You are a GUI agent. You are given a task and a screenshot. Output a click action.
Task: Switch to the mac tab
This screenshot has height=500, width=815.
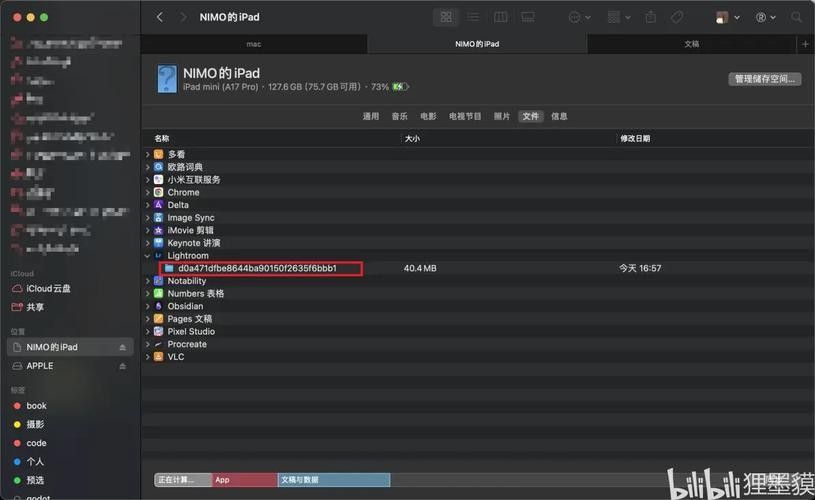(254, 44)
